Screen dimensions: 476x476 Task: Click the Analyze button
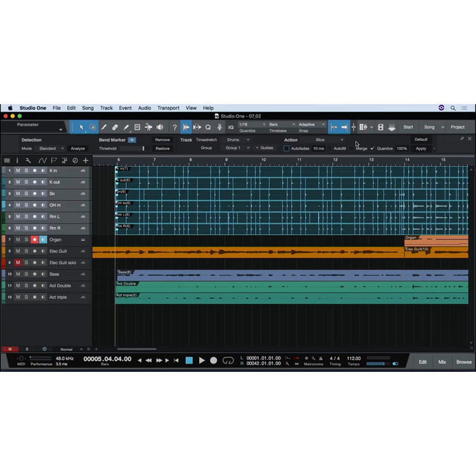pyautogui.click(x=77, y=149)
